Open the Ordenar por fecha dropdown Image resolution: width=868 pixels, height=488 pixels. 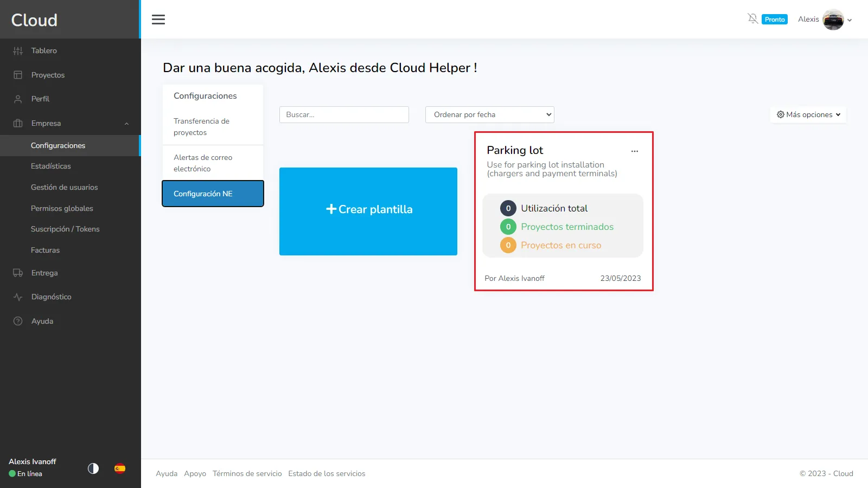click(489, 114)
